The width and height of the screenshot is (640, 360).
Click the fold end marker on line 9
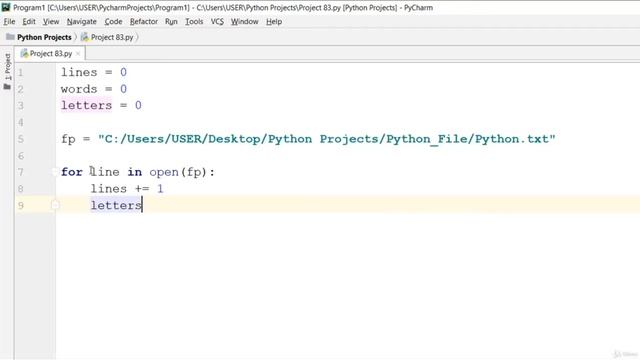tap(55, 205)
